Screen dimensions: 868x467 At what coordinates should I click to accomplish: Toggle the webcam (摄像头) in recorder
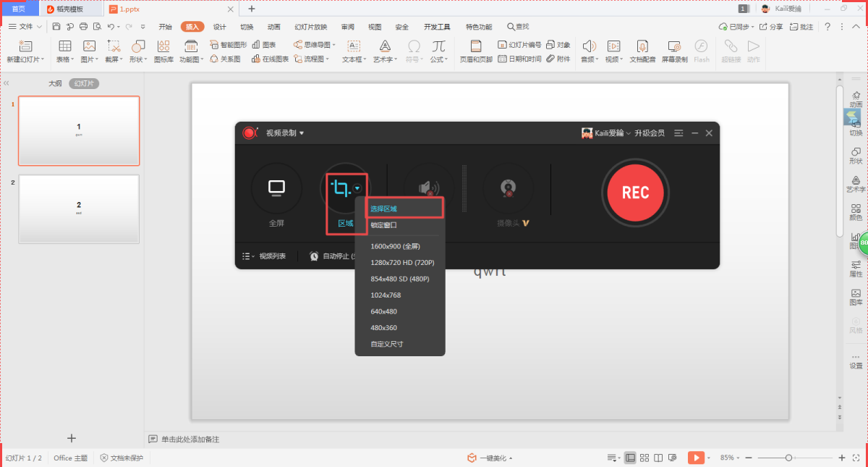pos(507,188)
